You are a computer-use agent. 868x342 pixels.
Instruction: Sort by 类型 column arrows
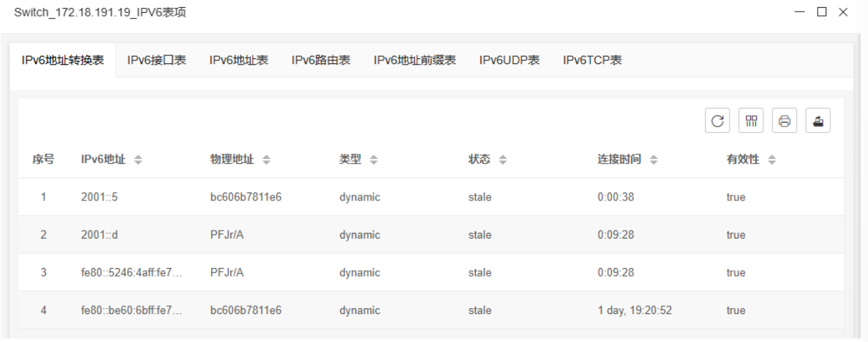374,160
